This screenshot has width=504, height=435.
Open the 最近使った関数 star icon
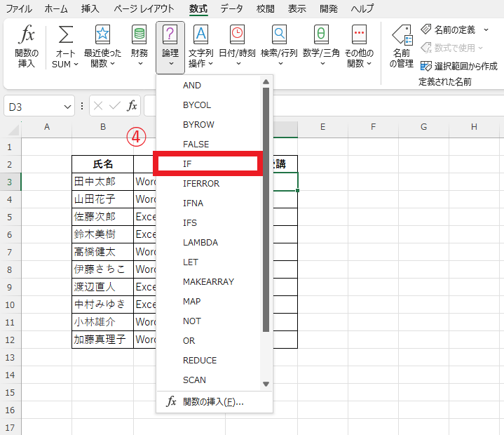(x=102, y=34)
